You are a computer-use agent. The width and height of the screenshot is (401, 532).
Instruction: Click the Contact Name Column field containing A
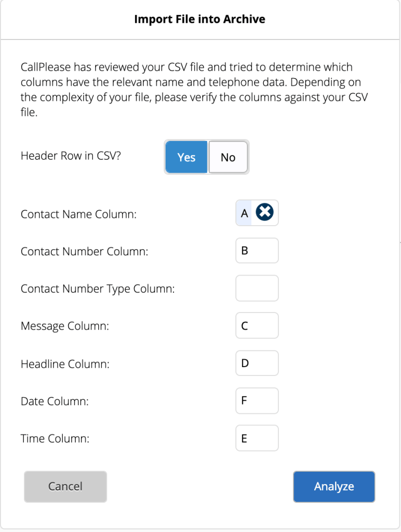[245, 213]
